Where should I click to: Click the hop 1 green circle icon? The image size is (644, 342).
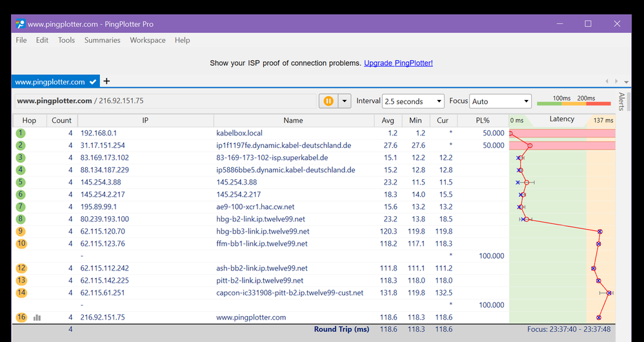tap(21, 133)
